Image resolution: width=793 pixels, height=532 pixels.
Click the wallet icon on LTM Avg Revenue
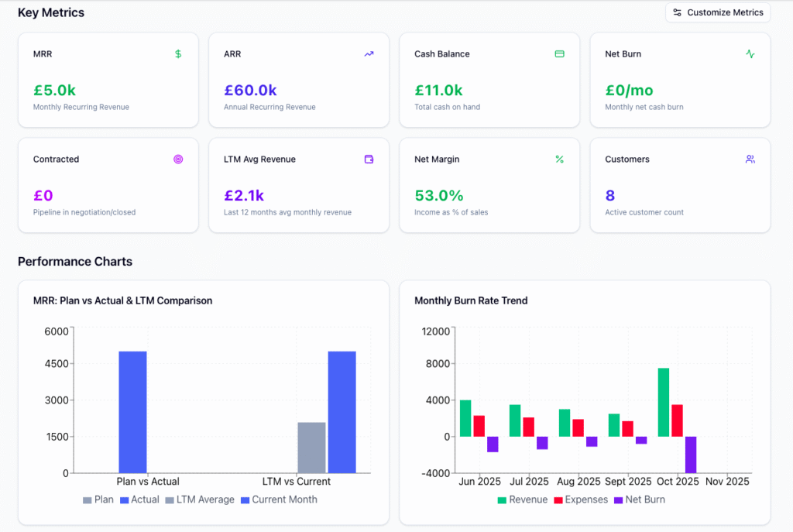pyautogui.click(x=369, y=160)
